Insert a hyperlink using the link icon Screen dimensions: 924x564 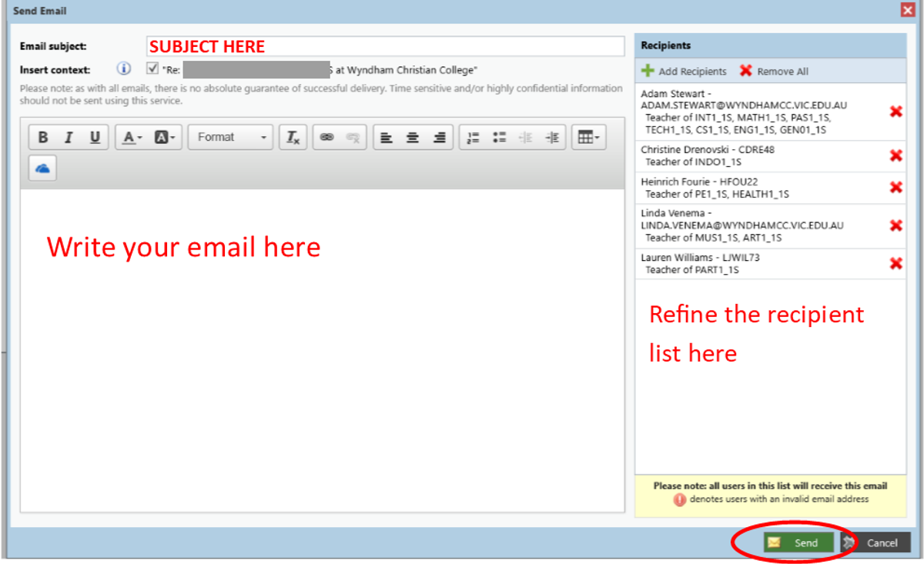[x=326, y=138]
